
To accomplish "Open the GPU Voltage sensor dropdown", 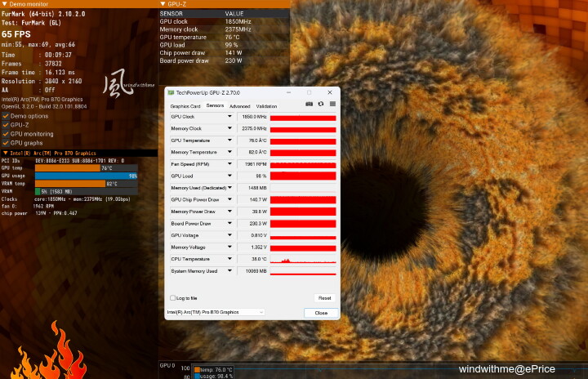I will [x=229, y=235].
